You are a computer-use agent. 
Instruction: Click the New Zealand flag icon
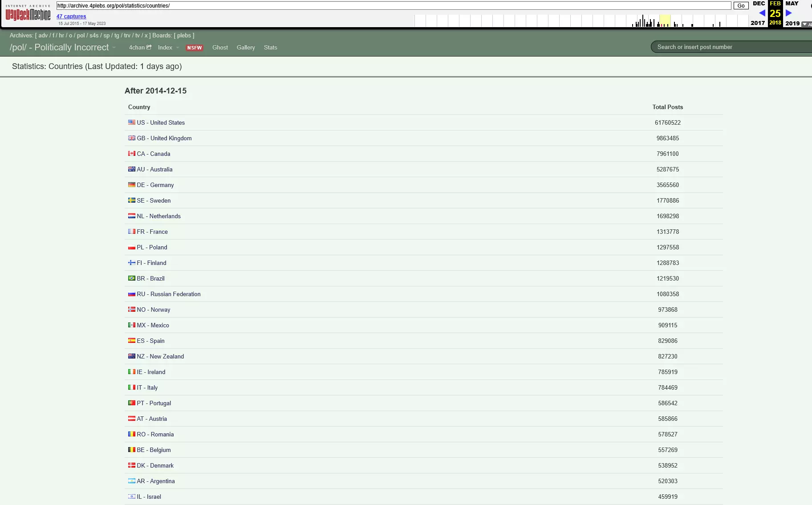point(132,356)
